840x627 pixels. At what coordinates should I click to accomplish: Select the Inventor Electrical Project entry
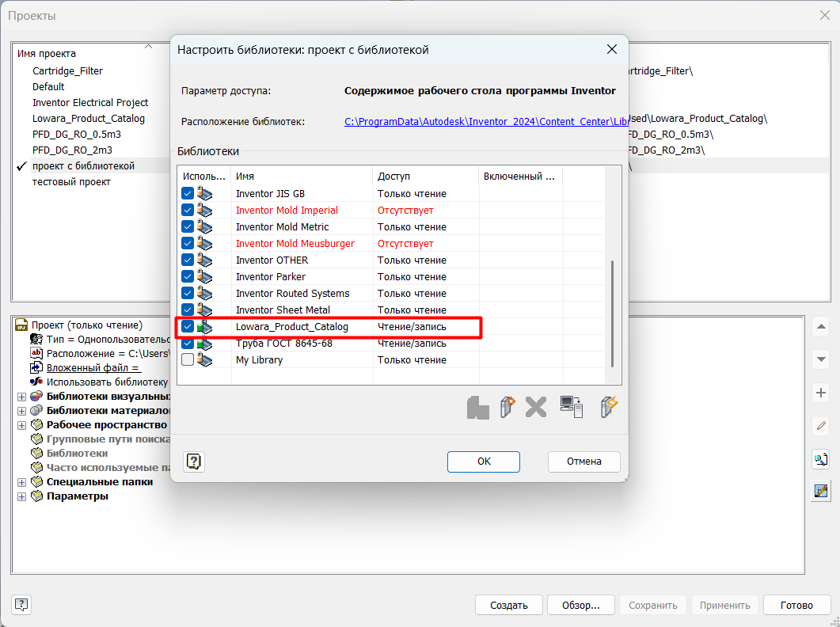pyautogui.click(x=90, y=102)
